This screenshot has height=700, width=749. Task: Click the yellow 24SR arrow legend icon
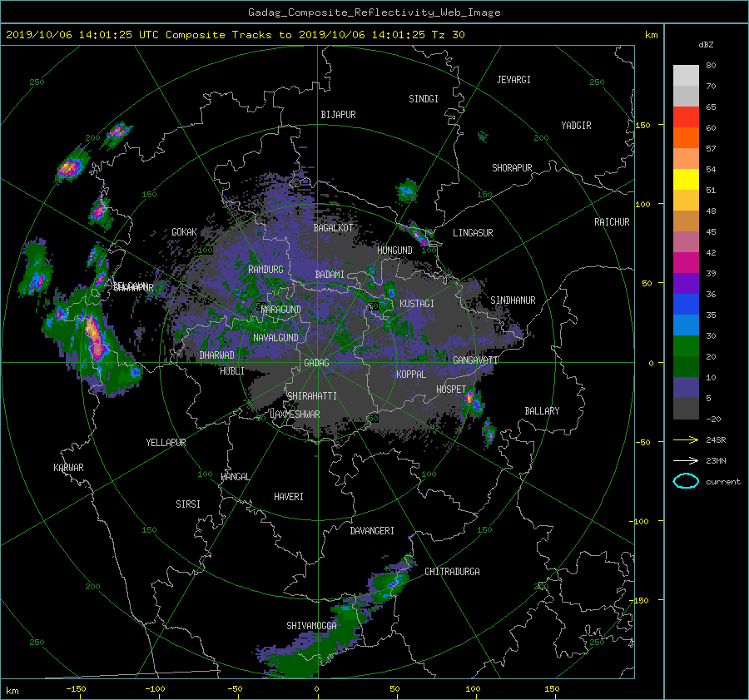(x=686, y=440)
